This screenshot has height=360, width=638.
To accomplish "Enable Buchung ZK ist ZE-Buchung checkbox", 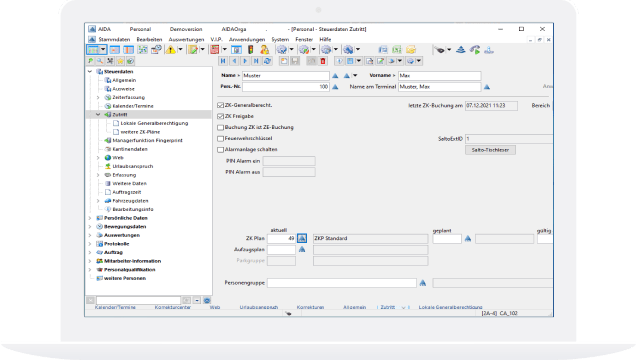I will click(x=221, y=127).
